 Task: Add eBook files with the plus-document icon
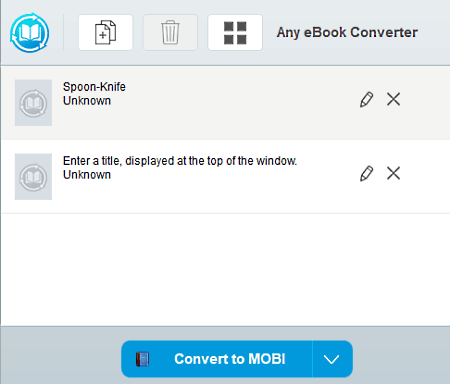[x=105, y=33]
